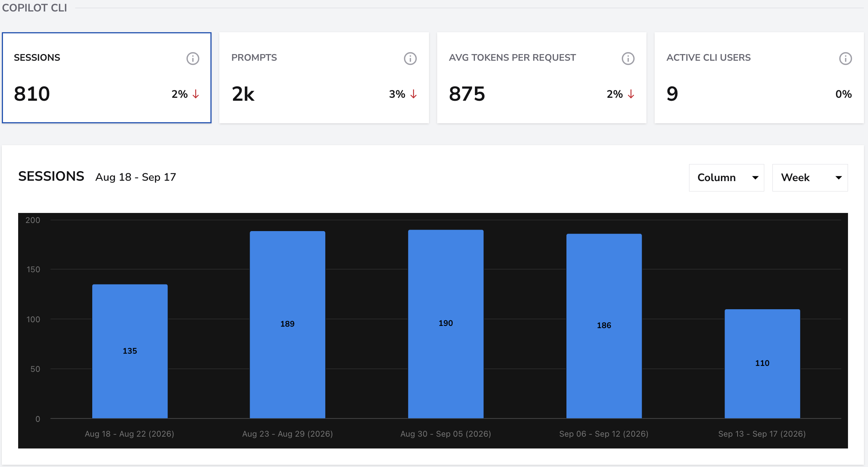Click the 0% change on Active CLI Users

pyautogui.click(x=844, y=94)
